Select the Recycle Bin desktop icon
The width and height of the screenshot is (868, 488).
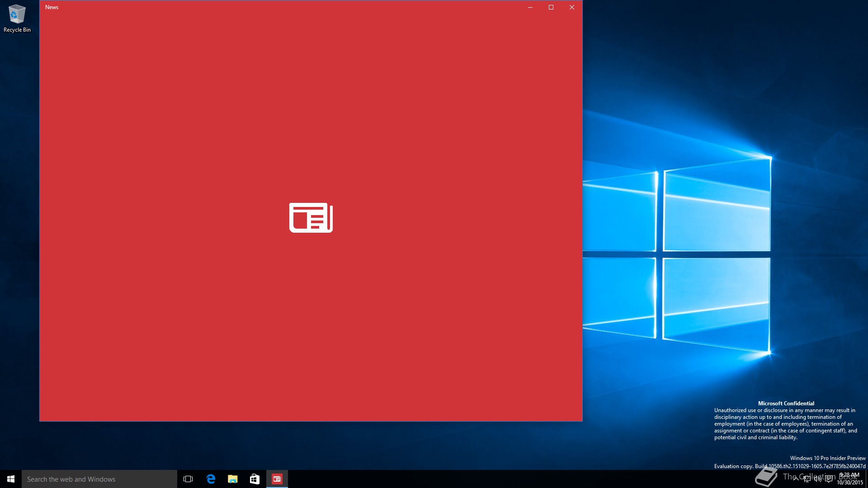click(17, 19)
